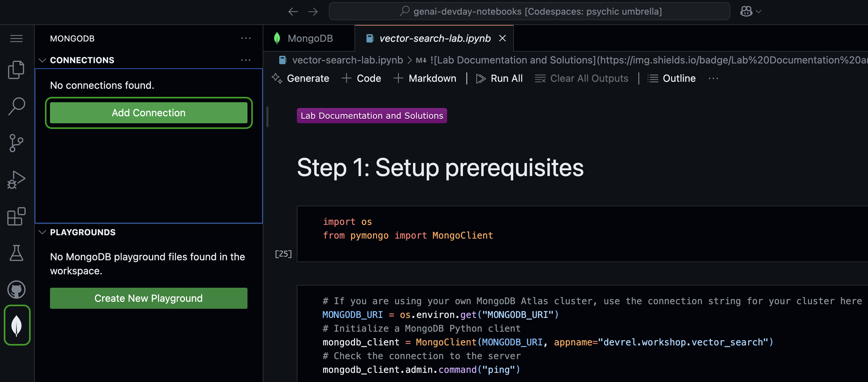
Task: Click Clear All Outputs
Action: pos(582,79)
